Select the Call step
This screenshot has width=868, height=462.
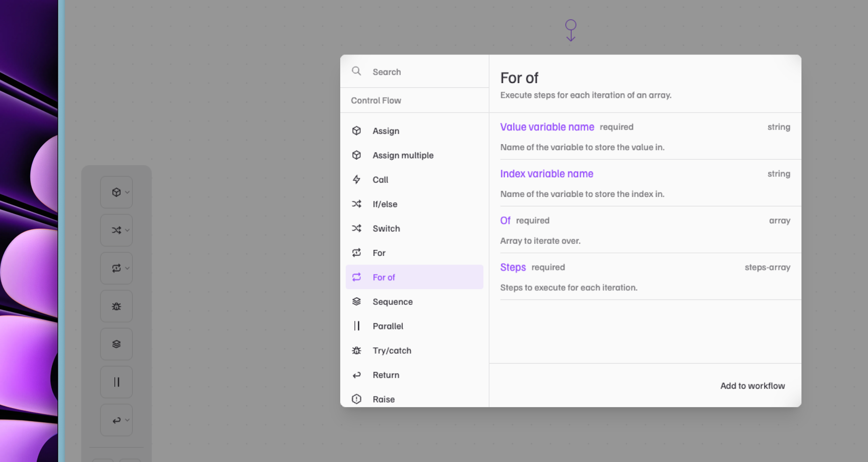414,180
